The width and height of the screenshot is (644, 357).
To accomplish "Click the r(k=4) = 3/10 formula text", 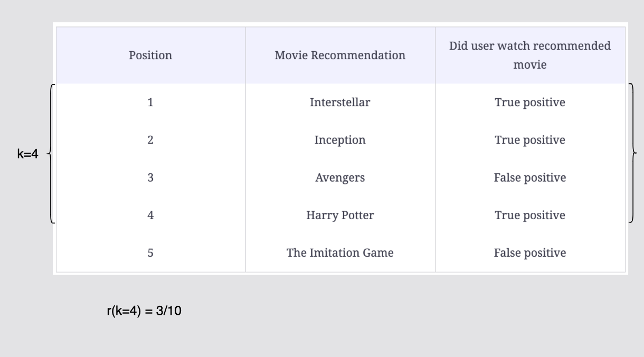I will click(144, 311).
